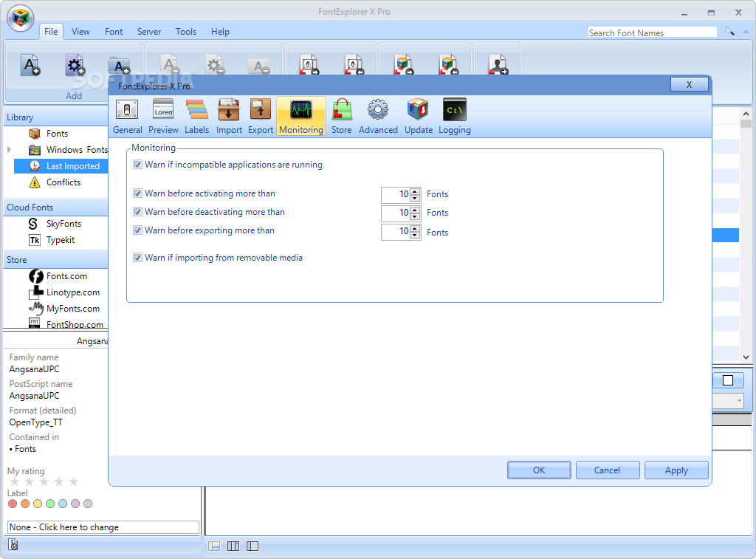756x559 pixels.
Task: Click font list scrollbar up arrow
Action: tap(746, 114)
